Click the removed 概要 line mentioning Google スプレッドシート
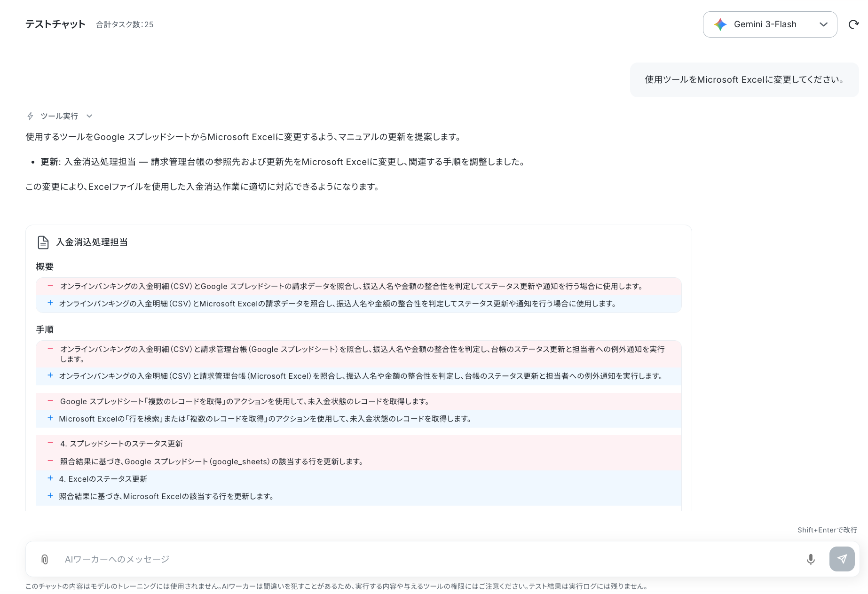Image resolution: width=868 pixels, height=594 pixels. (359, 286)
